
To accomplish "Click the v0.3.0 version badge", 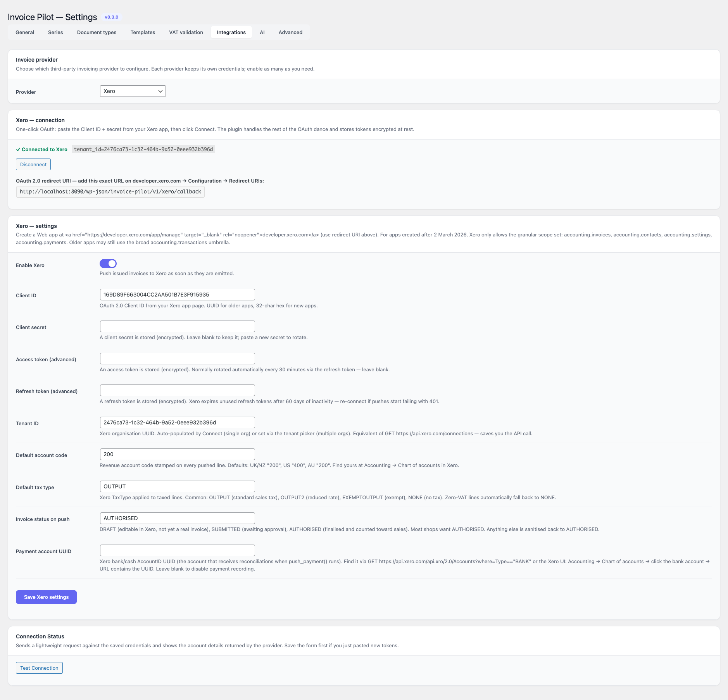I will coord(112,17).
